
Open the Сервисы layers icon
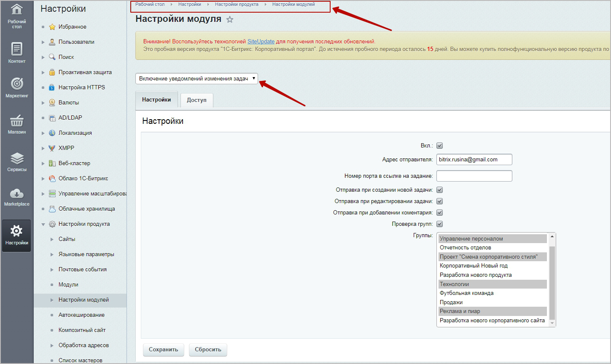coord(16,158)
